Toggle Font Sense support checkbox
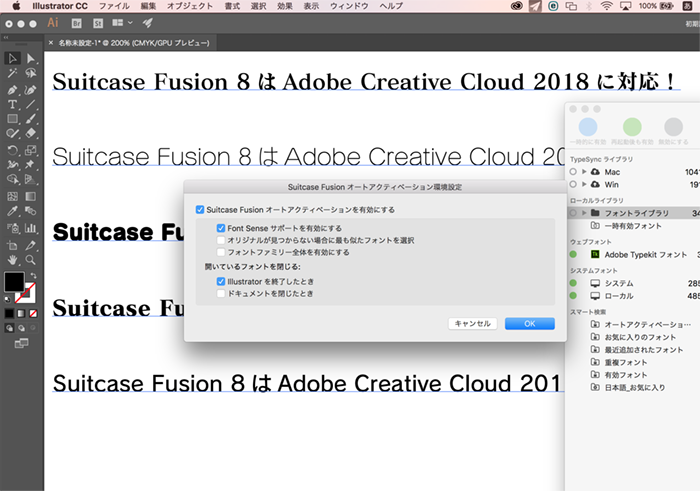 pos(221,228)
